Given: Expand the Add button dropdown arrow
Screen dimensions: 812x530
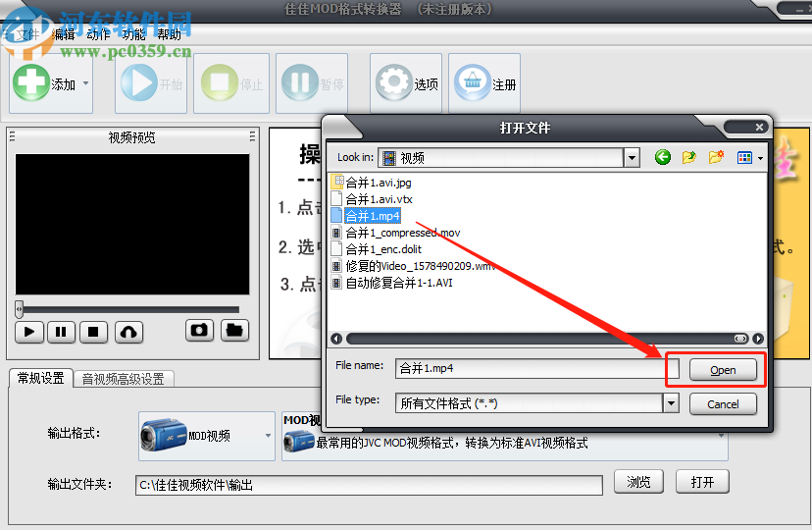Looking at the screenshot, I should point(86,82).
